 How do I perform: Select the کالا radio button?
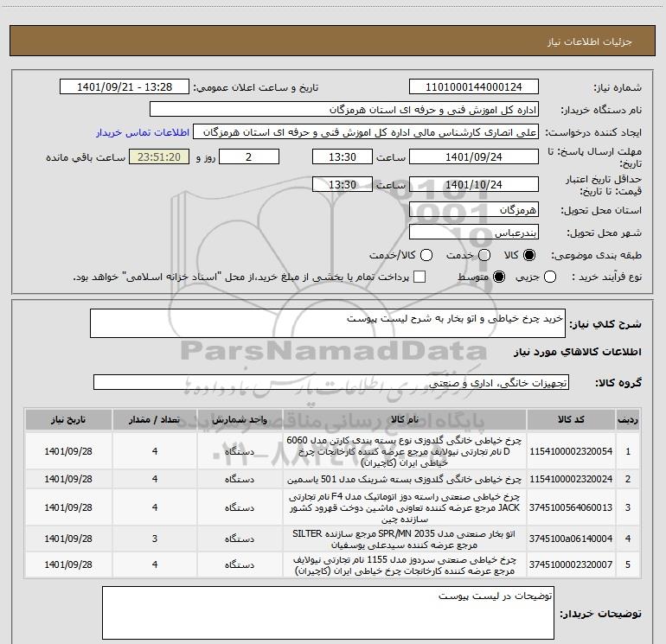[529, 255]
